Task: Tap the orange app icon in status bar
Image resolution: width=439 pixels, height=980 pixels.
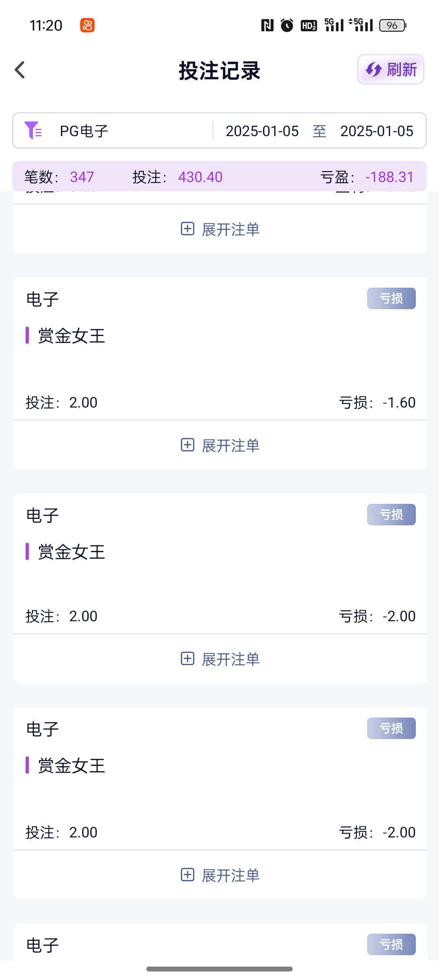Action: coord(87,25)
